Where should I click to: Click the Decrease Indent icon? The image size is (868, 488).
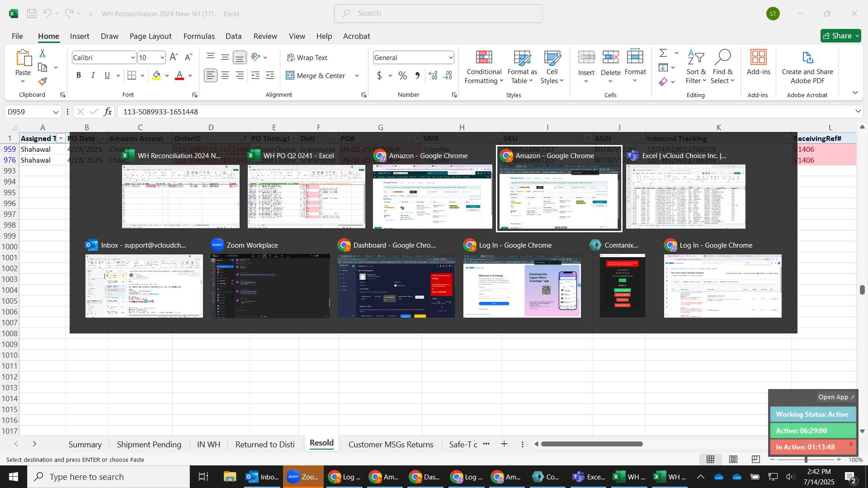click(255, 75)
